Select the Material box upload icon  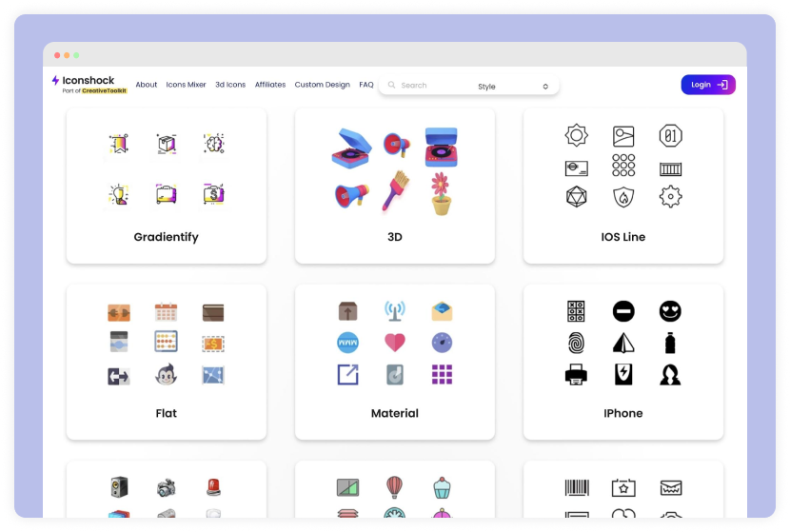click(347, 311)
